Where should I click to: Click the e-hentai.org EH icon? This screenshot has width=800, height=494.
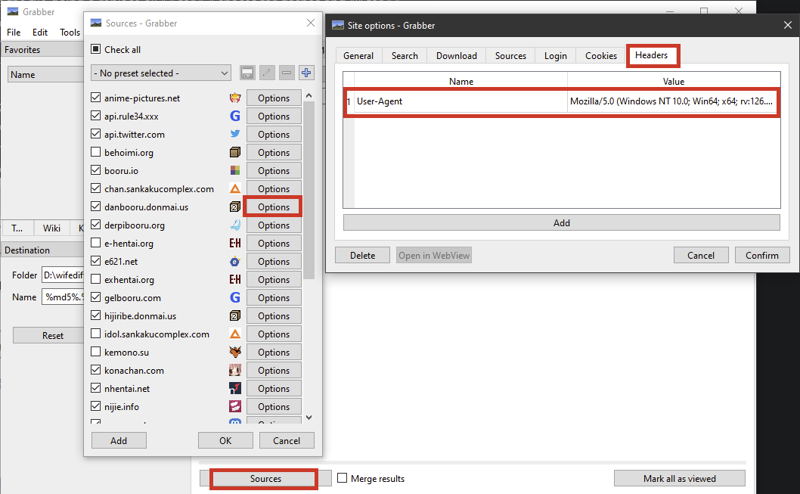pos(235,243)
